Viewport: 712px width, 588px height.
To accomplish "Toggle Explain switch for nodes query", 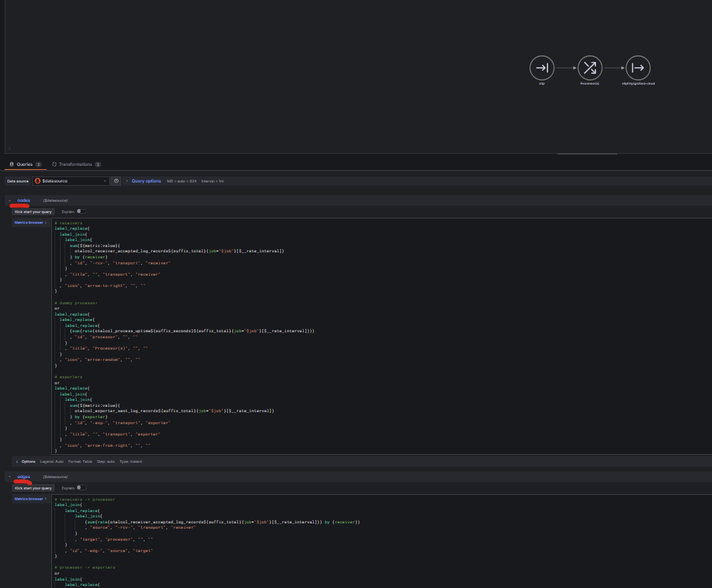I will tap(81, 212).
